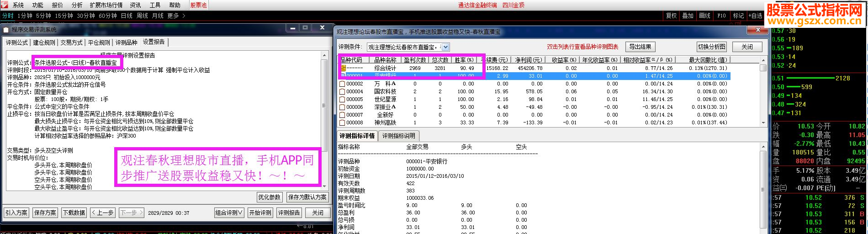Open the 帮助 menu
Screen dimensions: 868x234
[175, 5]
